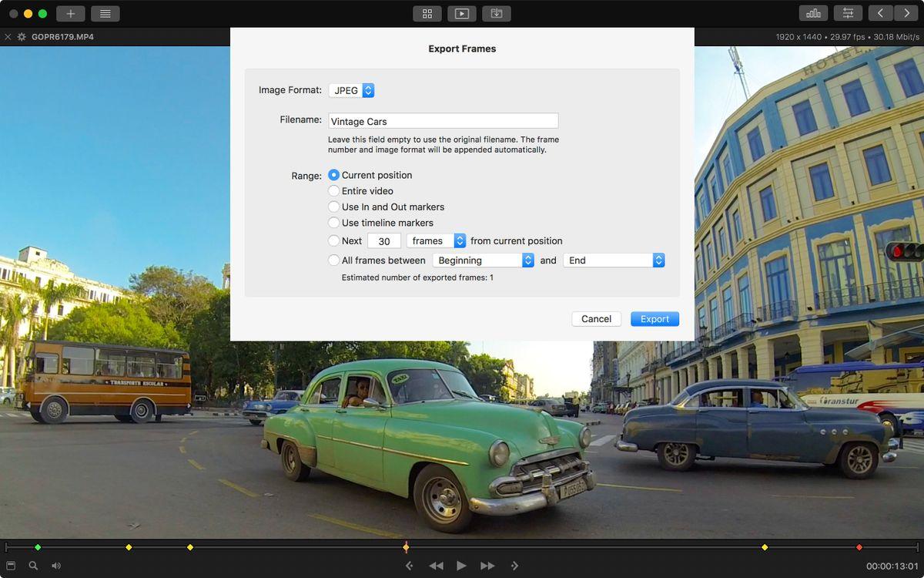Click the plus add button in toolbar
Screen dimensions: 924x578
coord(70,13)
